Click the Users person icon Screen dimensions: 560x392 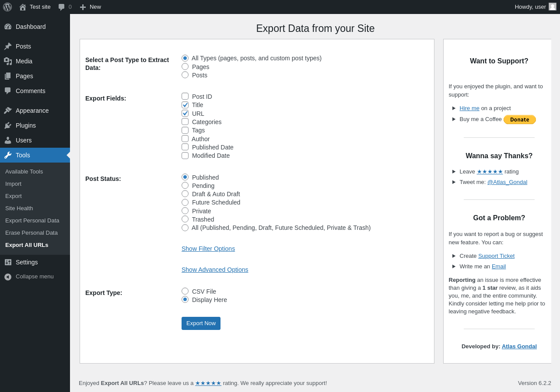[8, 140]
